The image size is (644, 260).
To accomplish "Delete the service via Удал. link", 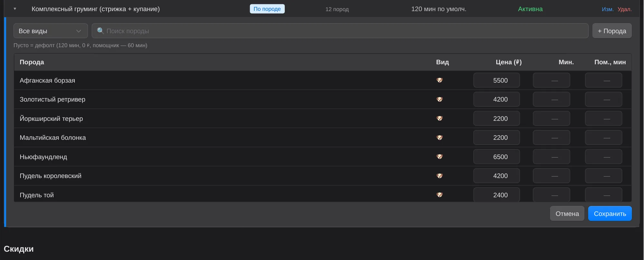I will click(625, 9).
